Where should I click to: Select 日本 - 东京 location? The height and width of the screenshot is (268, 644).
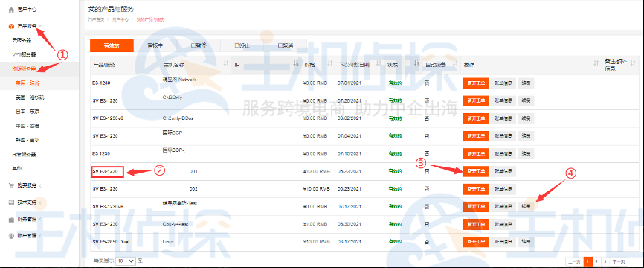point(28,112)
